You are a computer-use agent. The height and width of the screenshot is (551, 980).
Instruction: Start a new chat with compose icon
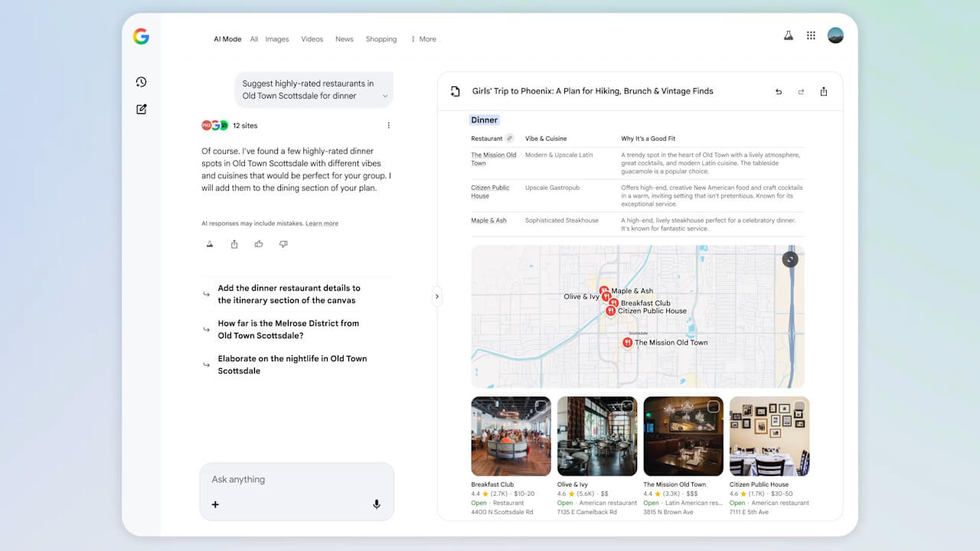coord(141,109)
